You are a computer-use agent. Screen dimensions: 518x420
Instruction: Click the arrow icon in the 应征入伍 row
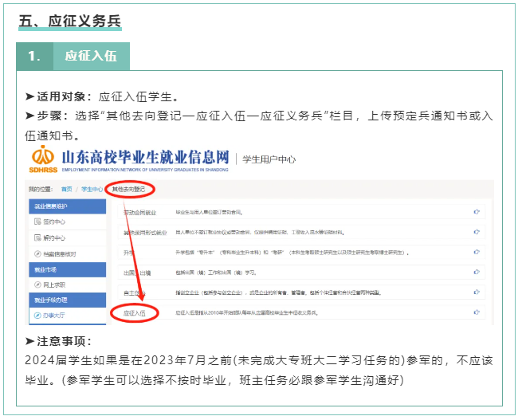click(x=477, y=313)
